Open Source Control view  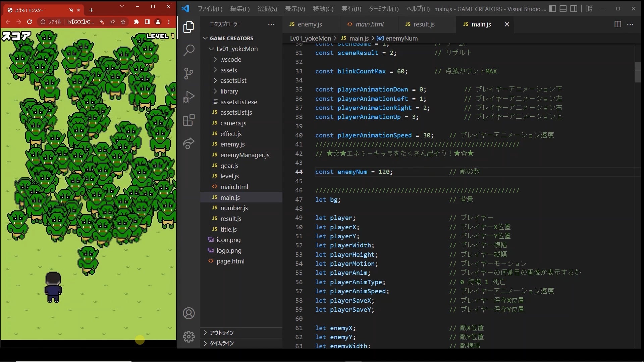click(189, 73)
